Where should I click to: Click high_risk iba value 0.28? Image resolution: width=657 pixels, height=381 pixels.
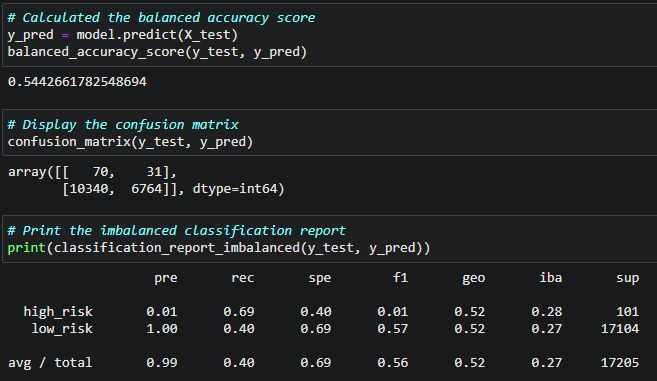(547, 312)
